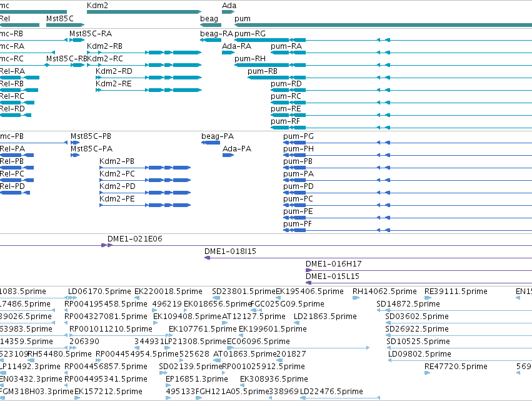Select the pum-PB protein label
Screen dimensions: 532x401
298,161
